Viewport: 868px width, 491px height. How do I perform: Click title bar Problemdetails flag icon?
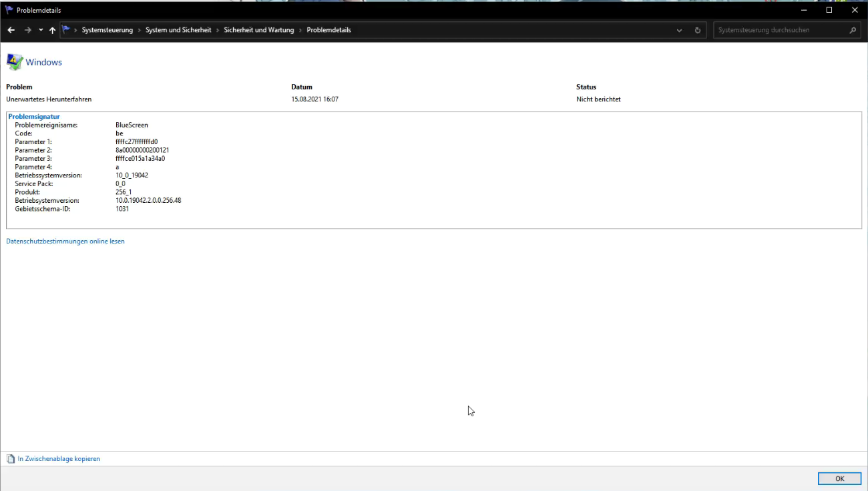(9, 10)
